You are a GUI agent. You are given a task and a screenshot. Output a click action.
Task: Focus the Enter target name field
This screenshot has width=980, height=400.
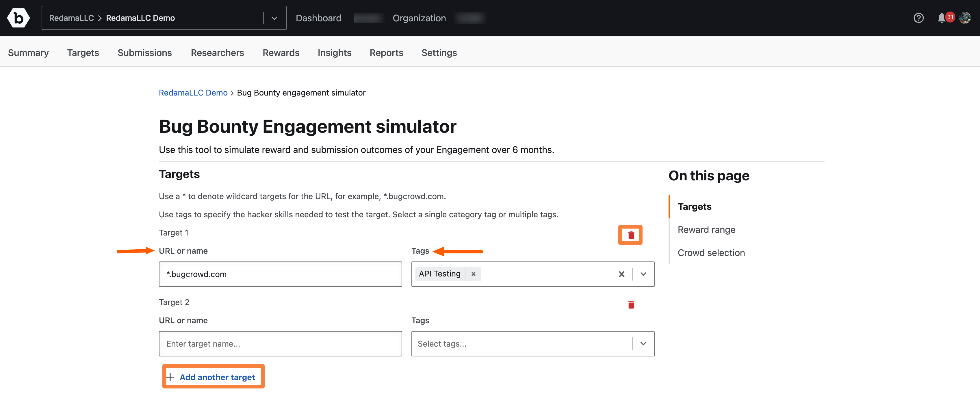pyautogui.click(x=280, y=343)
